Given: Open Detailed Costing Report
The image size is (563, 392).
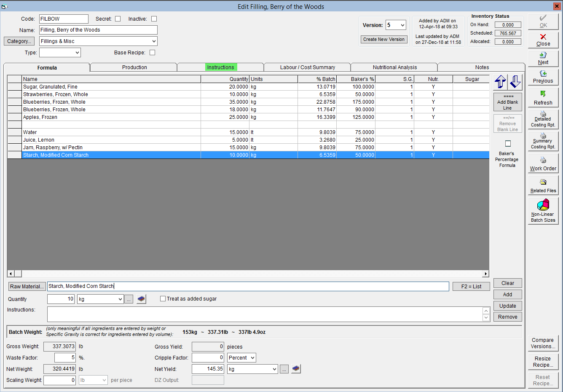Looking at the screenshot, I should [x=543, y=119].
